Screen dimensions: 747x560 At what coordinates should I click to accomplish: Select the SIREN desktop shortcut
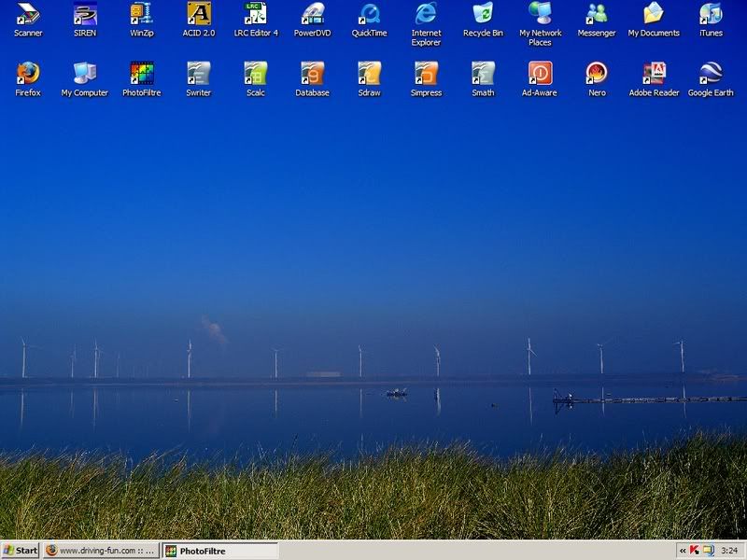click(x=85, y=14)
